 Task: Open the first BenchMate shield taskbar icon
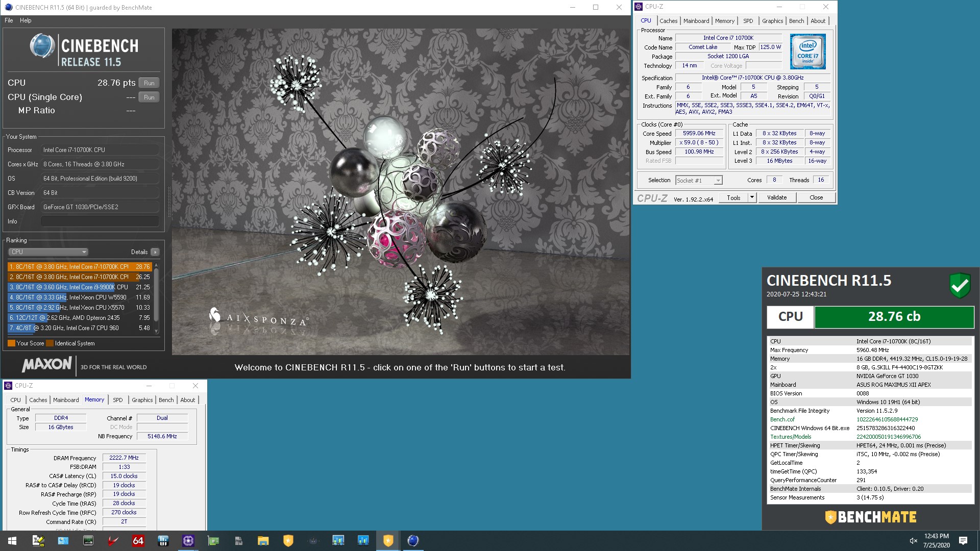coord(288,541)
